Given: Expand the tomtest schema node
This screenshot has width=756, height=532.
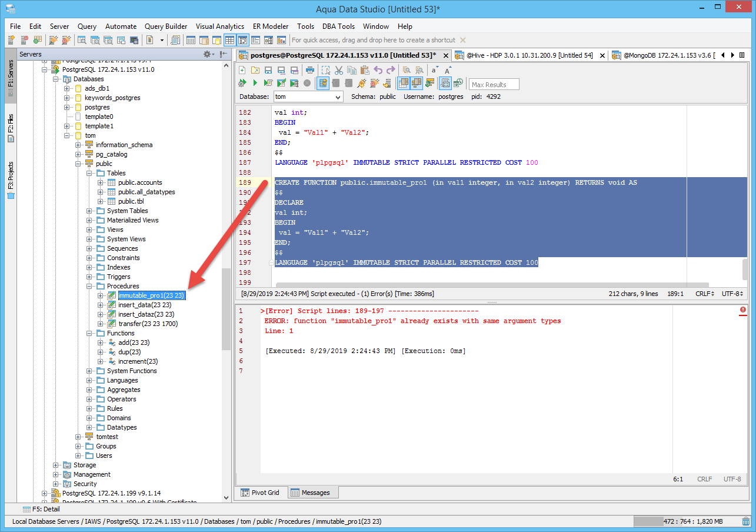Looking at the screenshot, I should tap(78, 437).
